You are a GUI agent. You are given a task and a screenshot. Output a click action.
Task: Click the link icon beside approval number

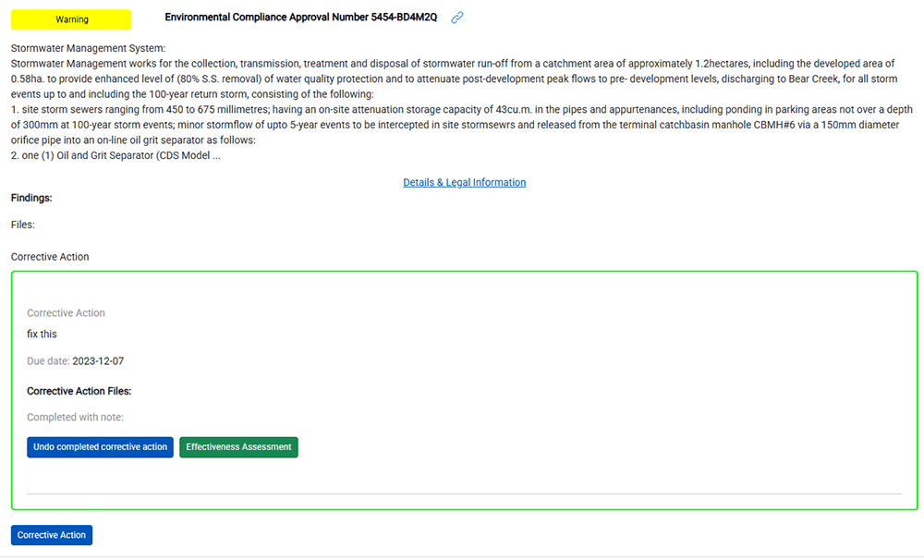(x=456, y=18)
